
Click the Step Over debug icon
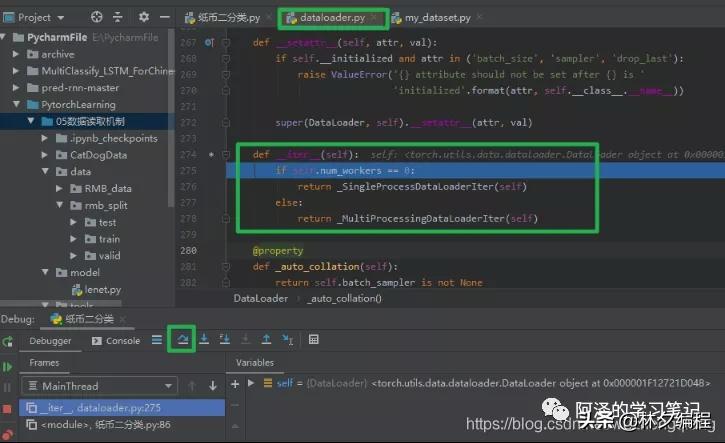pos(181,340)
